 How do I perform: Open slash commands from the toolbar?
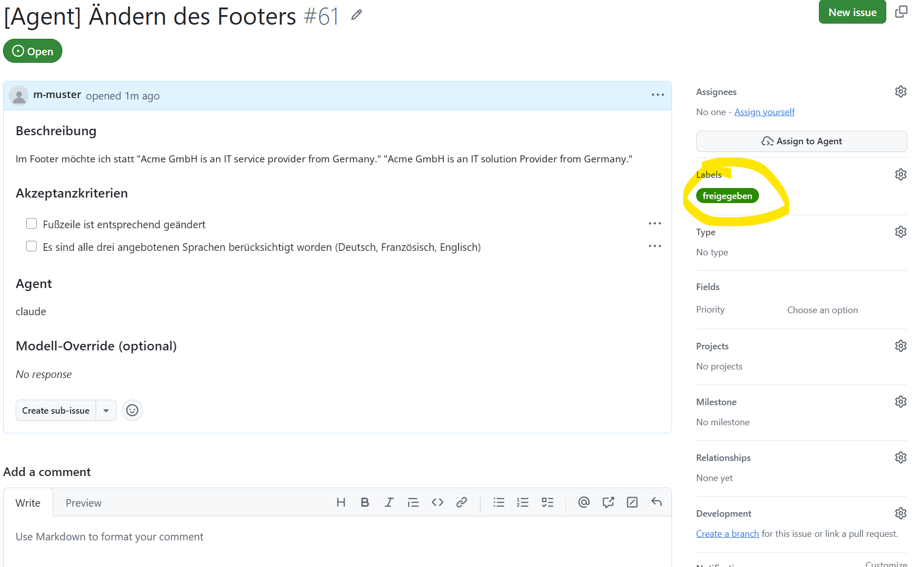tap(632, 502)
